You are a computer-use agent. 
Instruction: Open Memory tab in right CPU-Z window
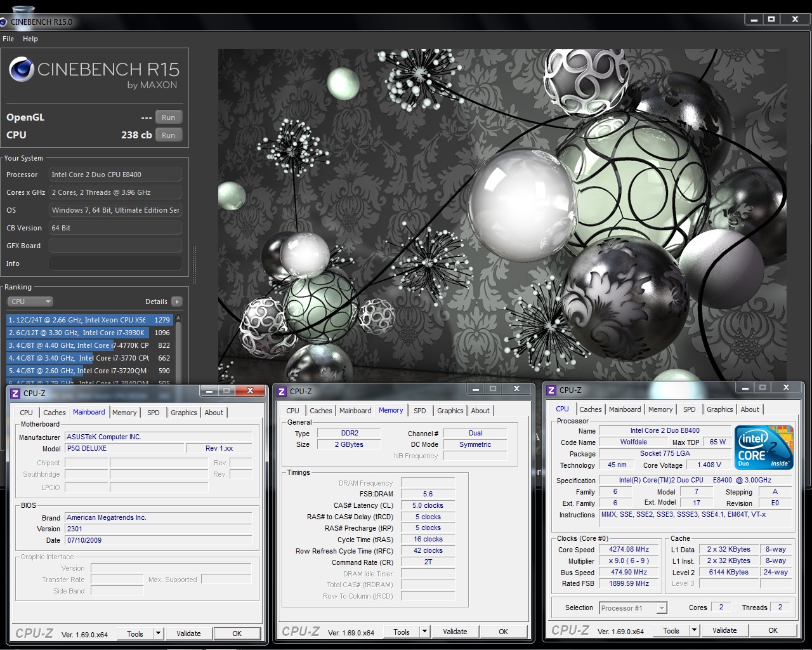point(660,409)
